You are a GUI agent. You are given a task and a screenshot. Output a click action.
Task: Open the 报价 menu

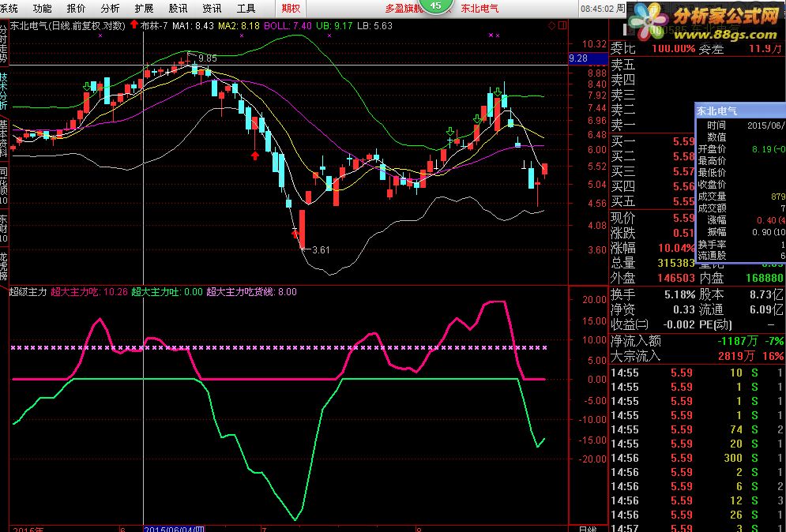coord(76,8)
